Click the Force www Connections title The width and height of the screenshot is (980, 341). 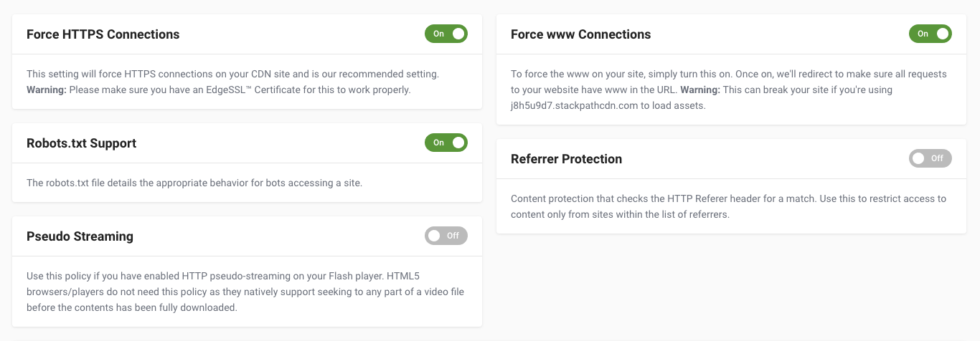coord(581,34)
